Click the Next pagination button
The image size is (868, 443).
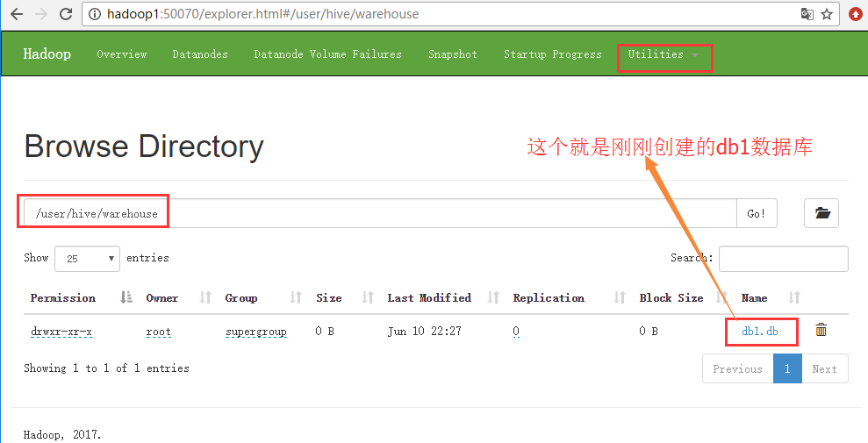click(824, 369)
